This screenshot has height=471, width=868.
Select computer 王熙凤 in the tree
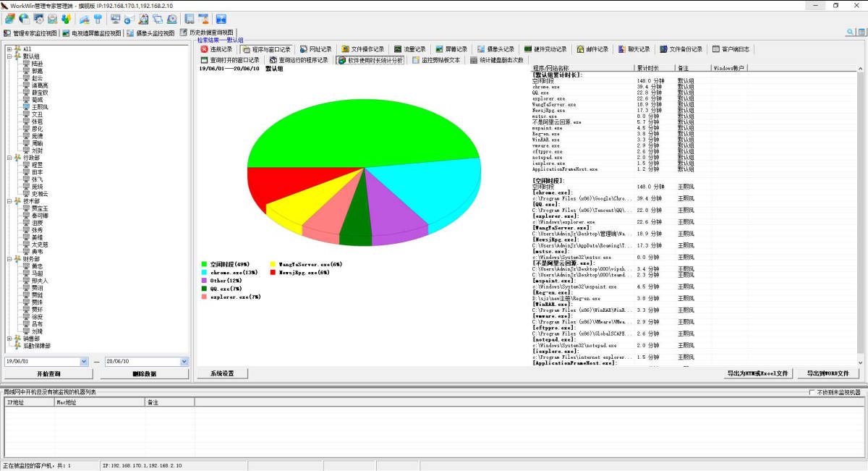pos(39,107)
